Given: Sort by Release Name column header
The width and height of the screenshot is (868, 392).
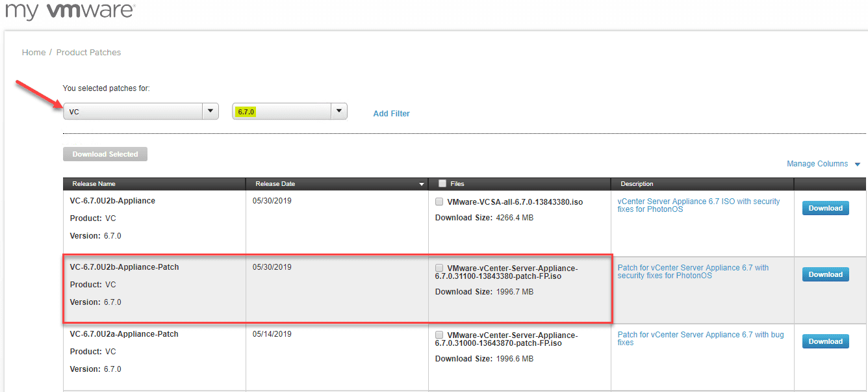Looking at the screenshot, I should click(x=154, y=184).
